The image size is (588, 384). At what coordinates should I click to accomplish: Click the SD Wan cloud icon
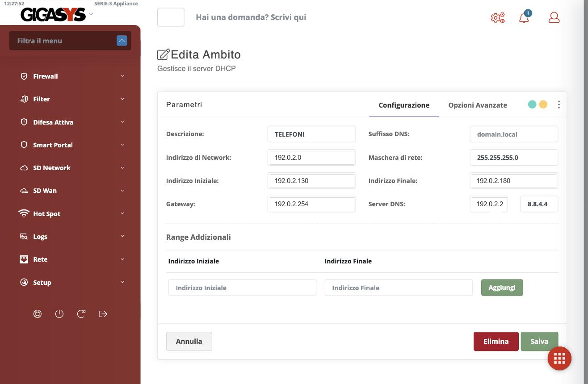click(x=24, y=191)
